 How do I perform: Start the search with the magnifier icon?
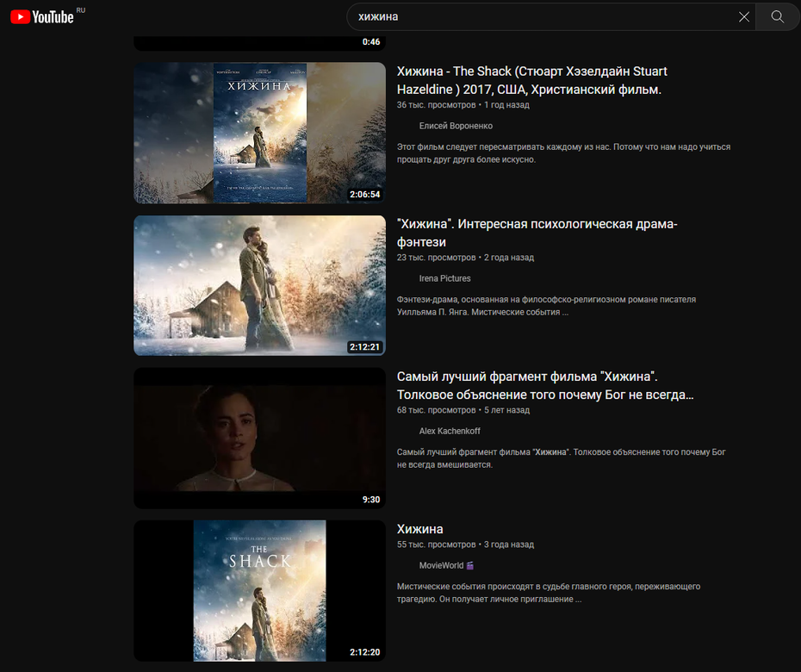(775, 16)
